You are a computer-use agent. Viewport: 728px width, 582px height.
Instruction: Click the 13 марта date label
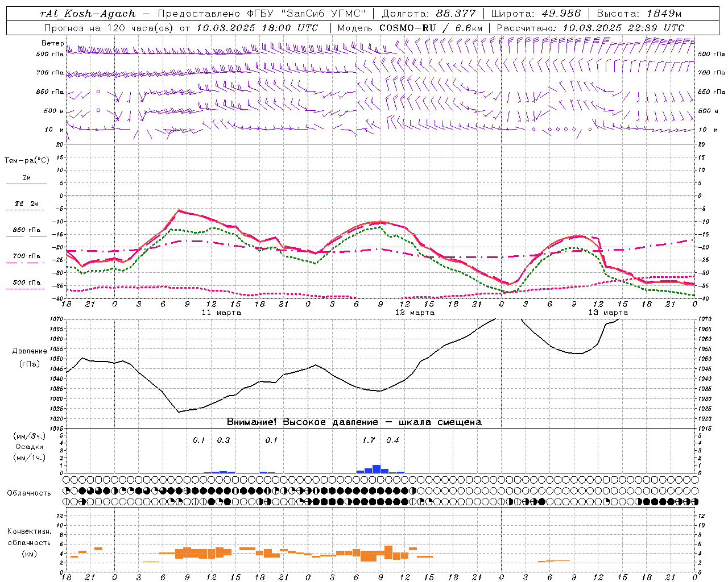point(608,313)
